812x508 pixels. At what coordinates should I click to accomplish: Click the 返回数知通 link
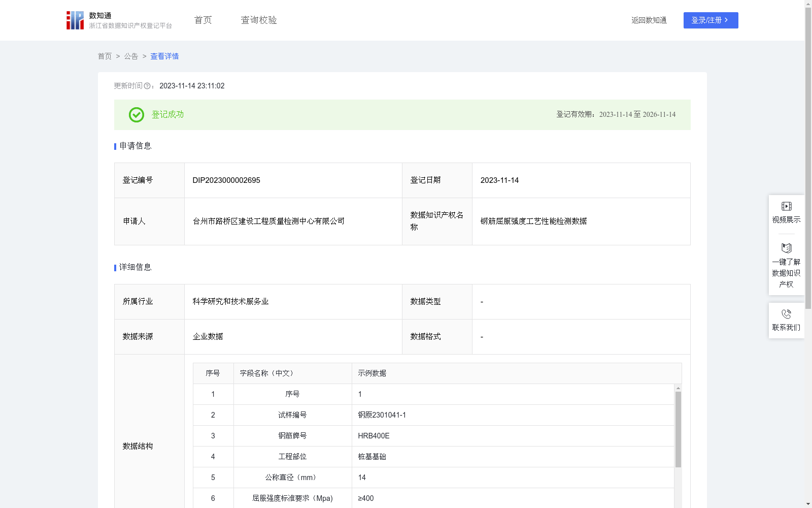click(x=649, y=20)
